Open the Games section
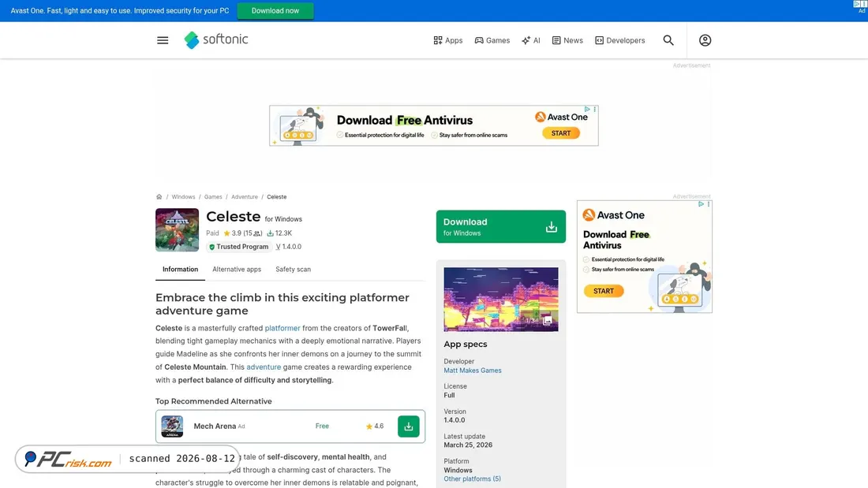The image size is (868, 488). click(492, 40)
